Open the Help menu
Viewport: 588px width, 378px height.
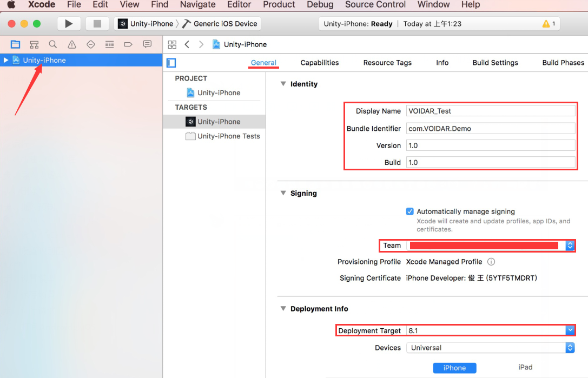[471, 4]
